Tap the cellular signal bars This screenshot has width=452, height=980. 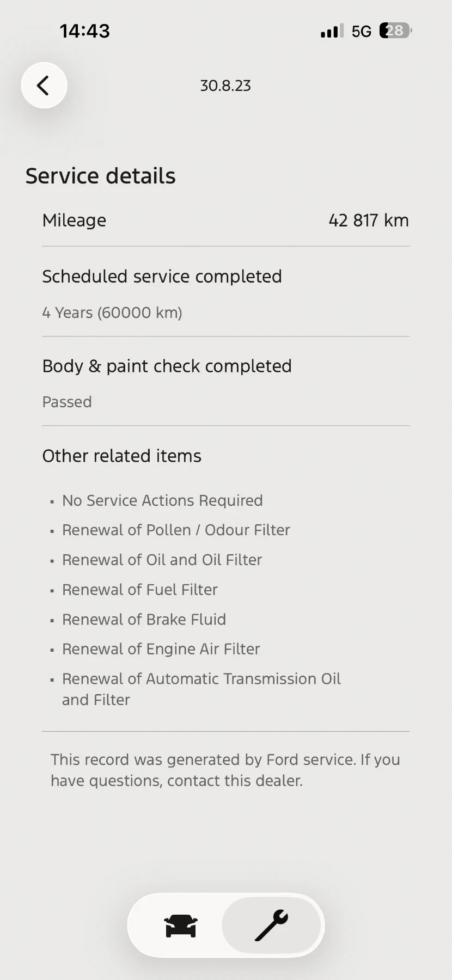click(x=332, y=32)
